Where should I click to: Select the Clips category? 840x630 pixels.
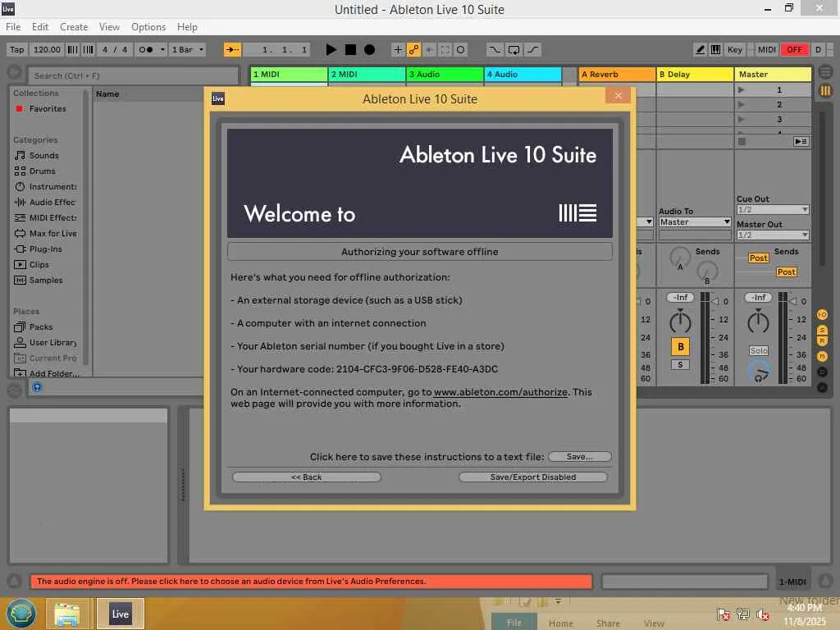click(x=39, y=265)
